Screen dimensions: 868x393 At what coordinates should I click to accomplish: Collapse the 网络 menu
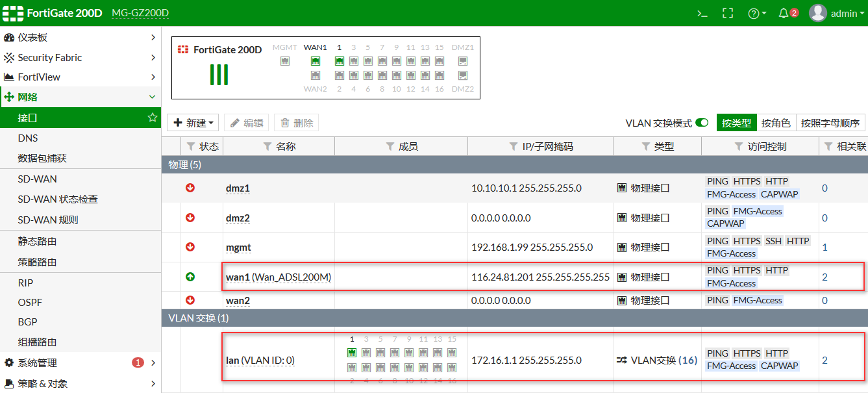tap(80, 97)
